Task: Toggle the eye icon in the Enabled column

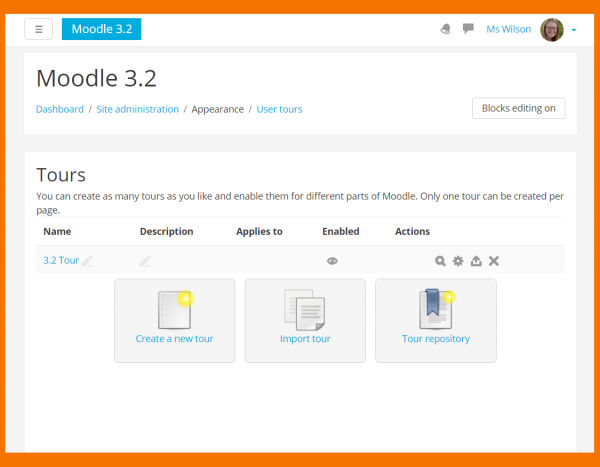Action: click(332, 261)
